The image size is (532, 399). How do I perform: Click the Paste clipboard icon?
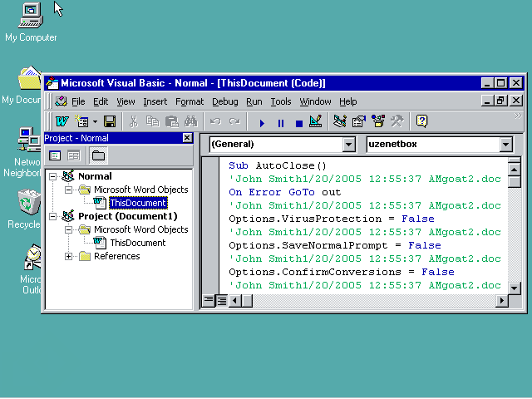tap(172, 121)
